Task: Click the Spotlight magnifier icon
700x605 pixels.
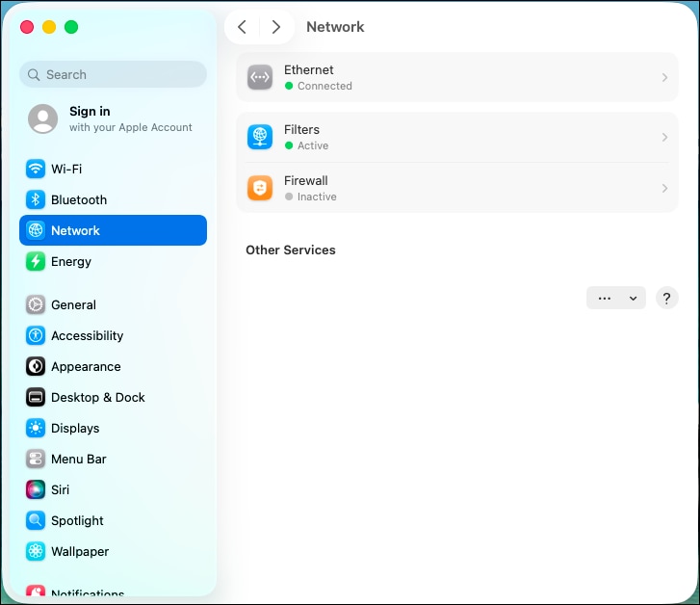Action: pyautogui.click(x=36, y=520)
